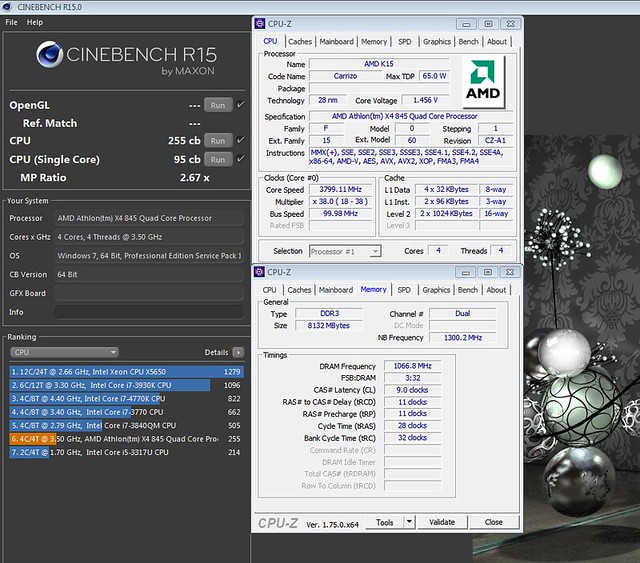Switch to Mainboard tab in bottom CPU-Z window
This screenshot has width=640, height=563.
[x=336, y=290]
